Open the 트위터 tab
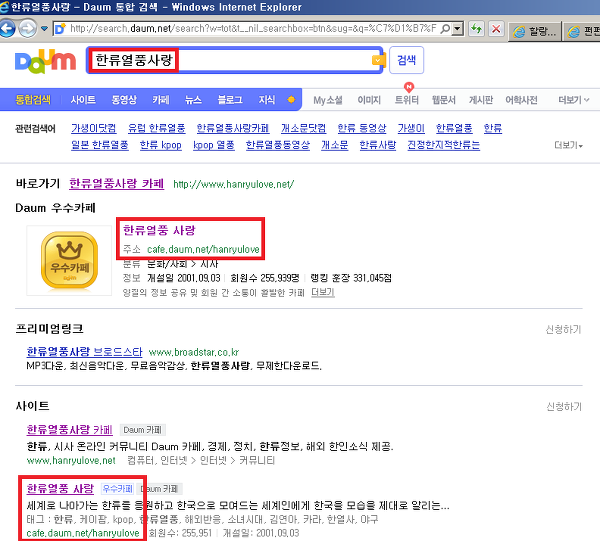Image resolution: width=600 pixels, height=541 pixels. click(407, 100)
